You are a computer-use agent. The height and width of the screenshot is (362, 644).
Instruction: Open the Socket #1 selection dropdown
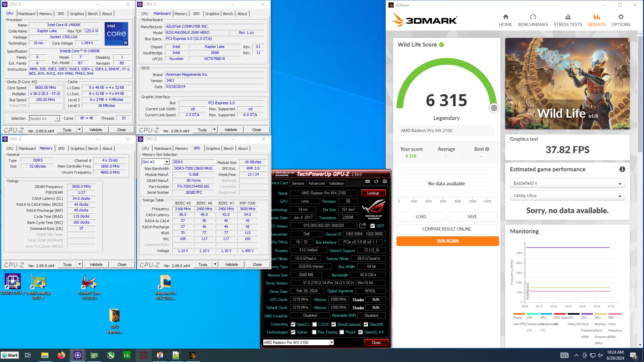44,118
